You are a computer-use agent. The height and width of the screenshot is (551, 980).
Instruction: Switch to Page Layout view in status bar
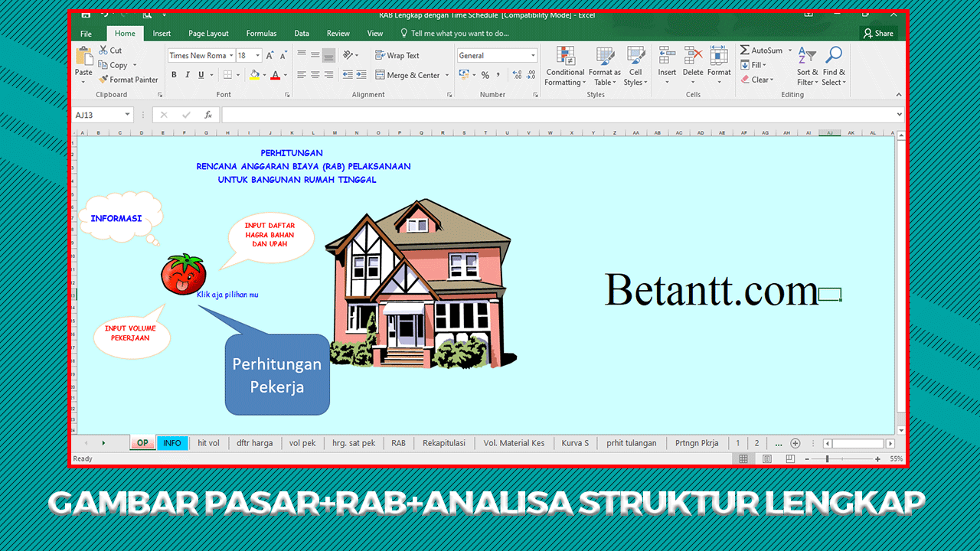[x=767, y=459]
